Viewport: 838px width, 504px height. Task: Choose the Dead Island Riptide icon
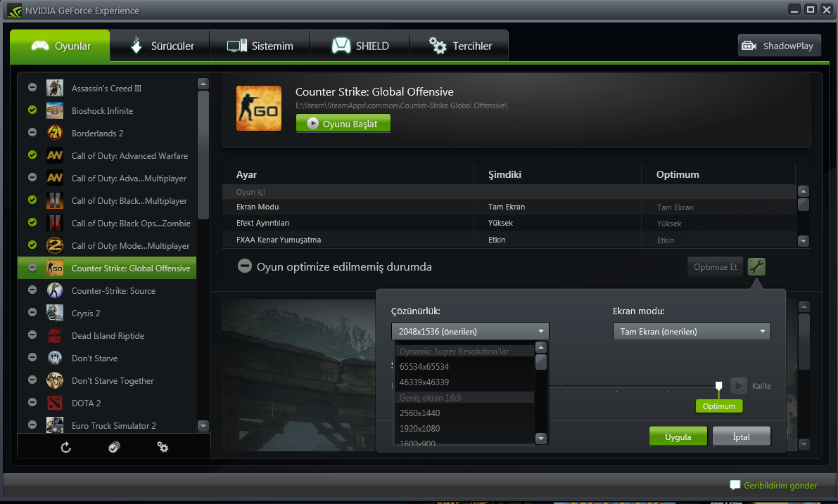(54, 335)
